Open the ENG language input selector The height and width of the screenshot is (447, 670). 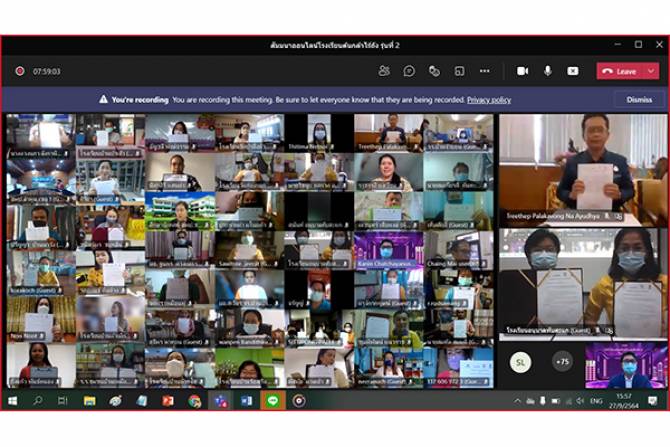coord(597,401)
